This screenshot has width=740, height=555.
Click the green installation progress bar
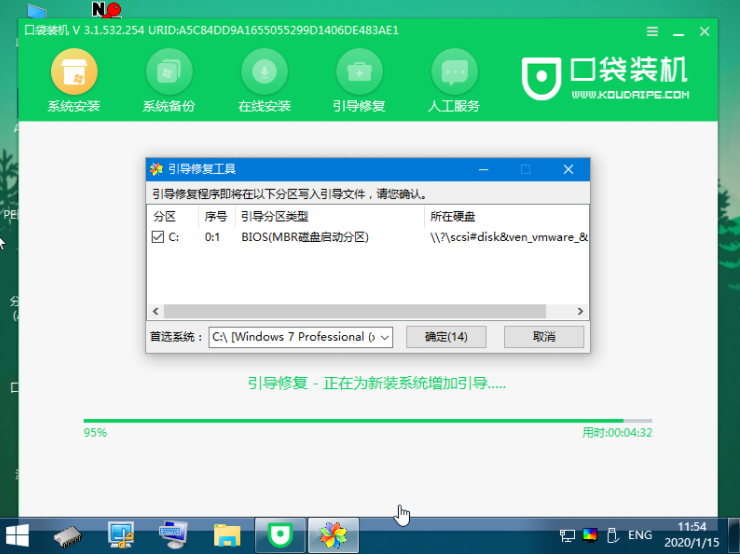(x=352, y=421)
